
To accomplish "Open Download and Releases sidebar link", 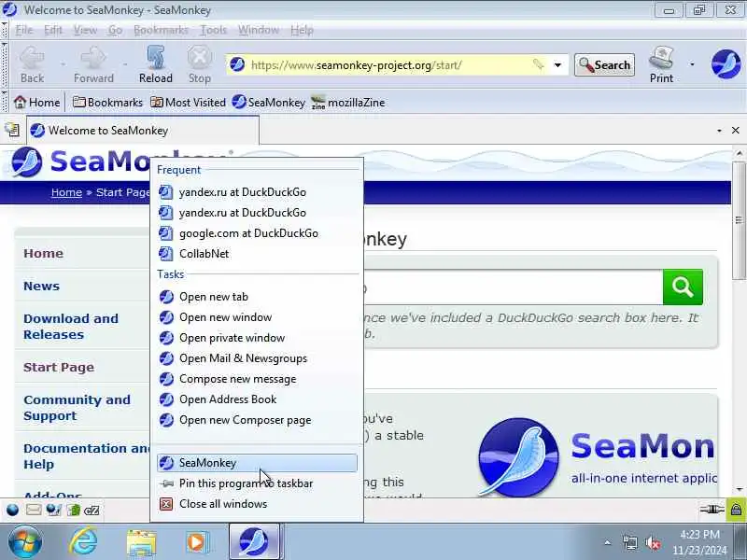I will coord(71,326).
